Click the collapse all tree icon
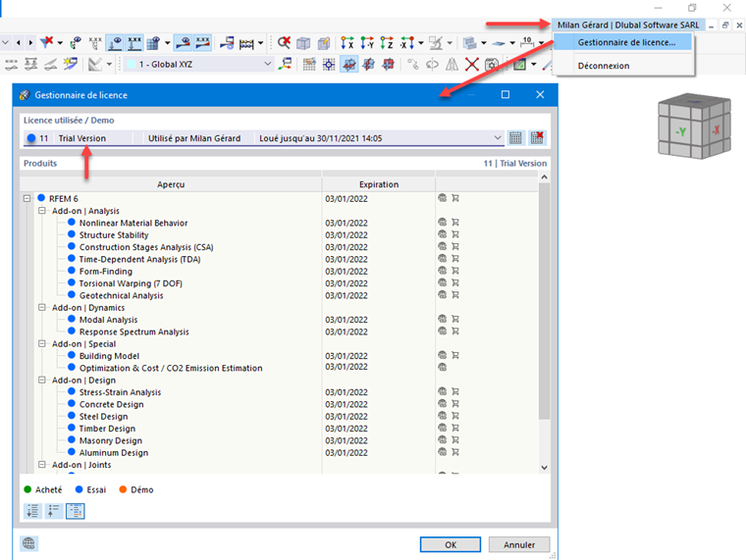The image size is (746, 560). 54,511
